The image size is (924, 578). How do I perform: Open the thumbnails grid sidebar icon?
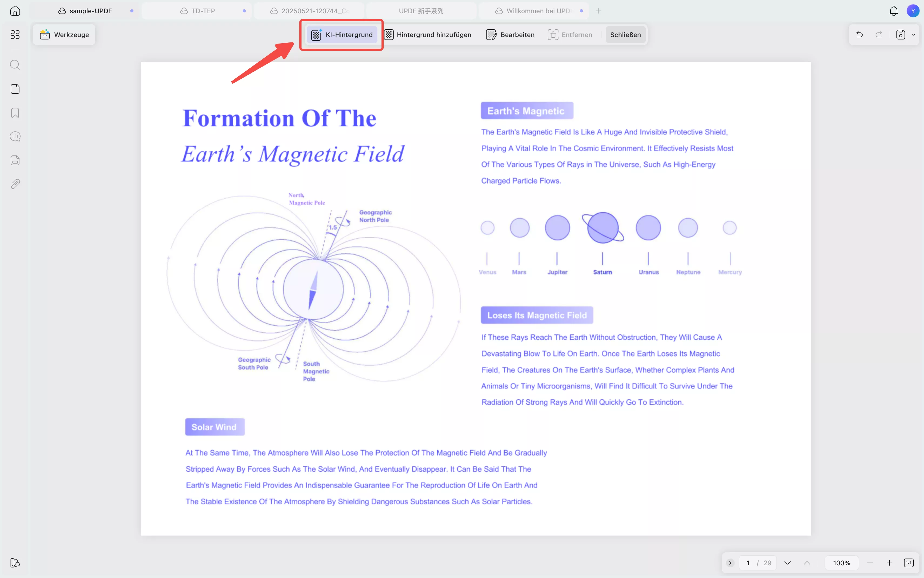(15, 35)
